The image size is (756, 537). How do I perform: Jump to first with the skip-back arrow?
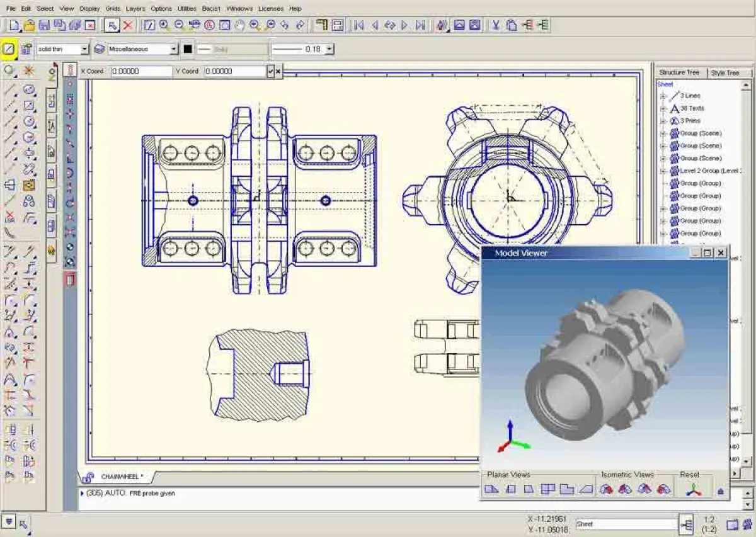359,25
